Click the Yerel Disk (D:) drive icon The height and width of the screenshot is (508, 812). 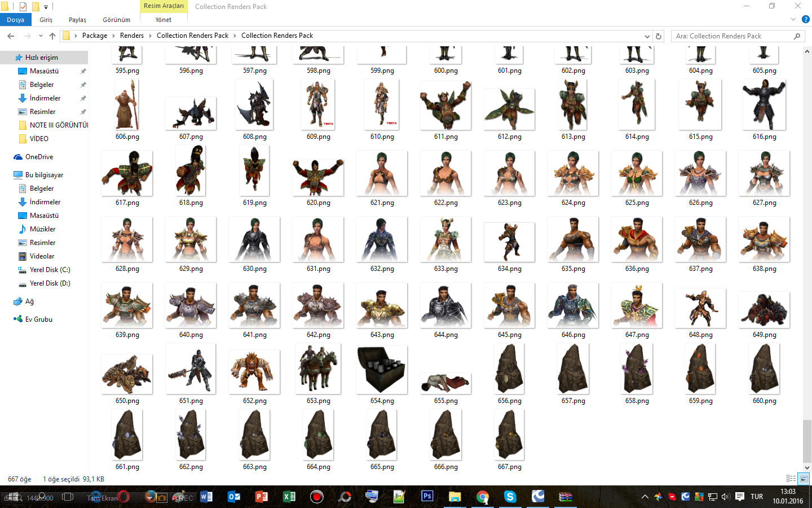(23, 284)
